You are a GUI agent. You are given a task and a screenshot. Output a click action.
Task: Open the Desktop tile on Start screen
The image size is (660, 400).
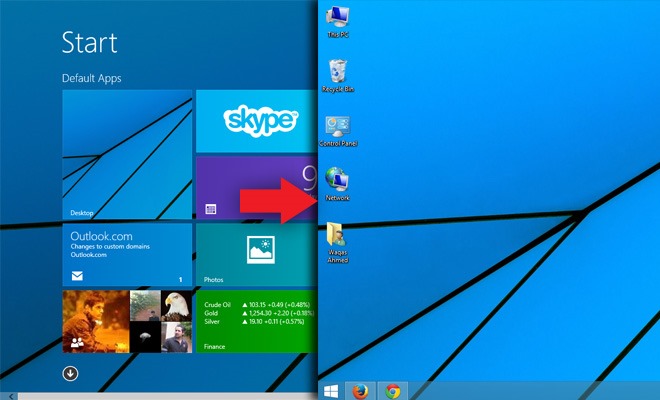127,155
